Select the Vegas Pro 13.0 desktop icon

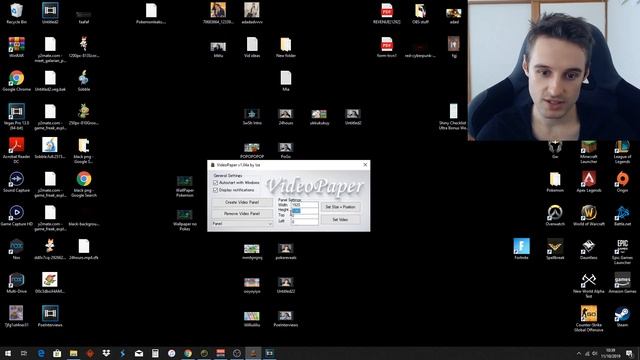[x=16, y=116]
